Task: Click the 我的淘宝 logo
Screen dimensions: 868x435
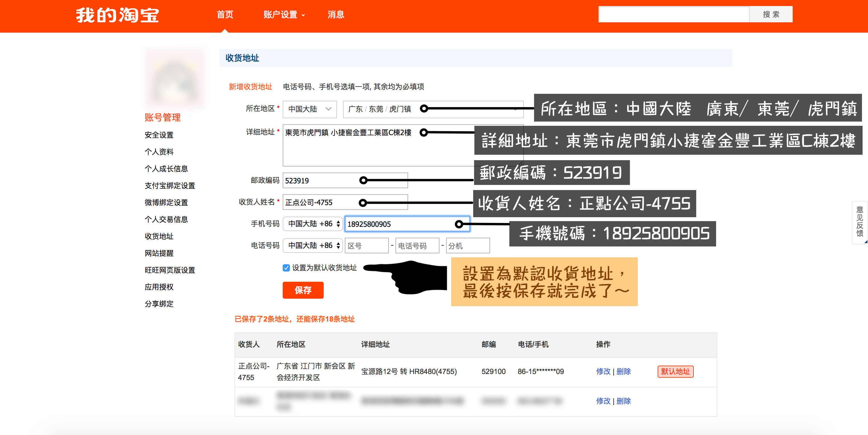Action: click(117, 15)
